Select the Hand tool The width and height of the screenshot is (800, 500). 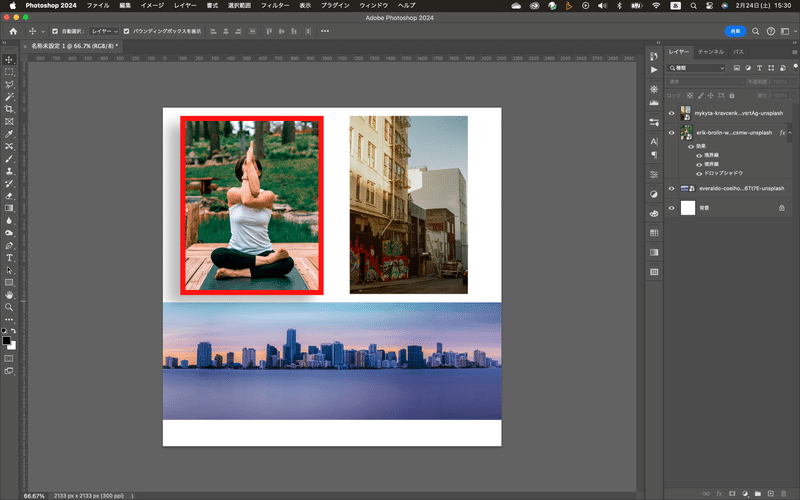pos(9,295)
